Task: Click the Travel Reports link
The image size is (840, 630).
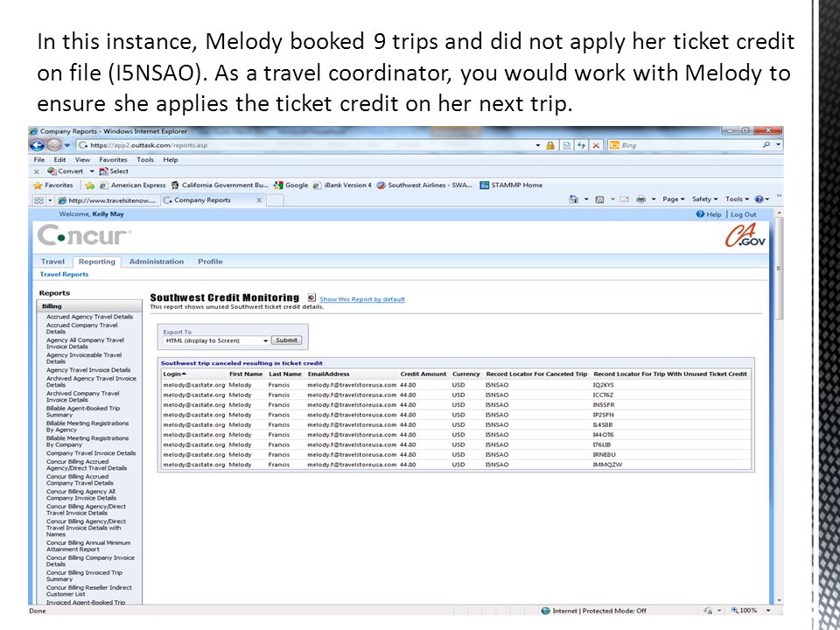Action: coord(64,274)
